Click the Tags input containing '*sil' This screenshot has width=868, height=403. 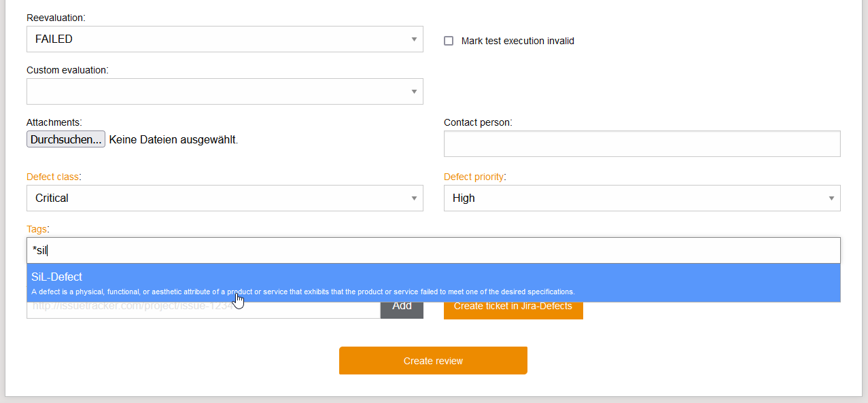pos(432,250)
